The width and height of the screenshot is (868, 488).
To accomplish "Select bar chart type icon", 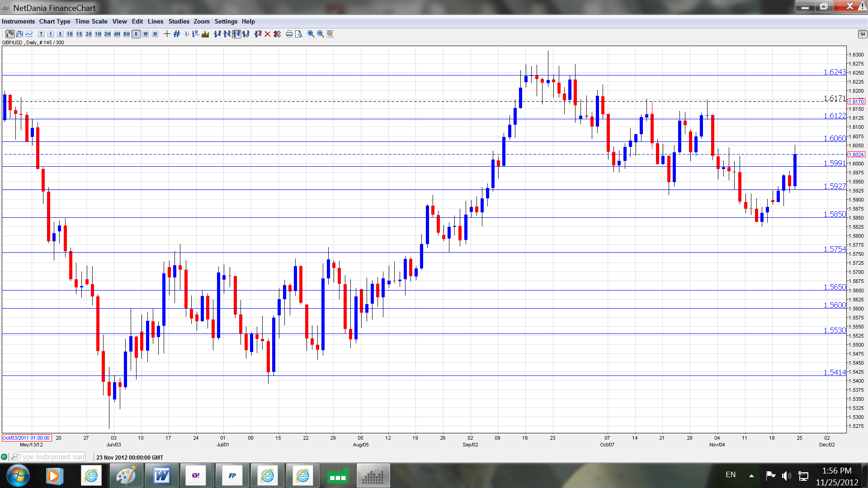I will (x=19, y=34).
